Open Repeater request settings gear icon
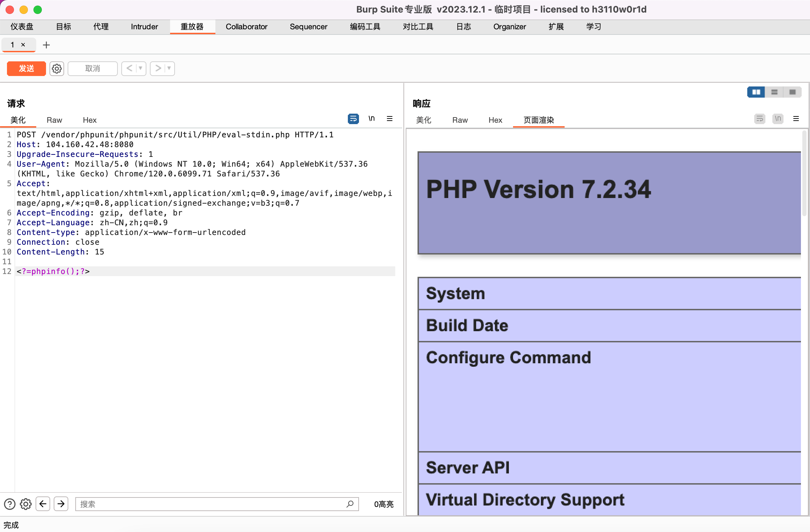Image resolution: width=810 pixels, height=532 pixels. tap(56, 68)
